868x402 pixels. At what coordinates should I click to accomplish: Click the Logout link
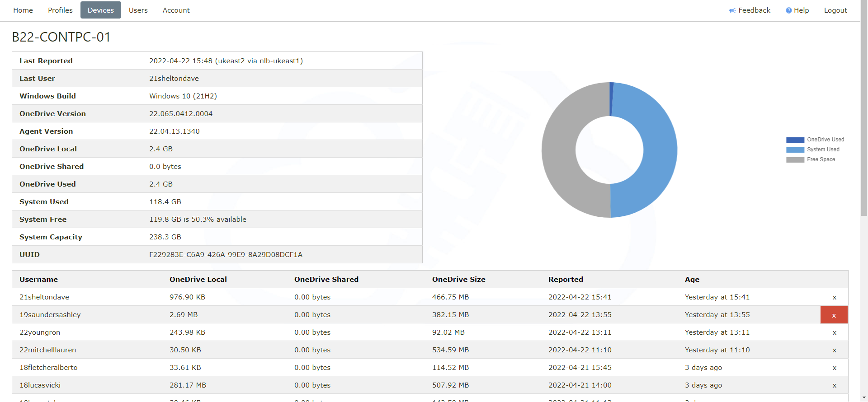pyautogui.click(x=835, y=10)
